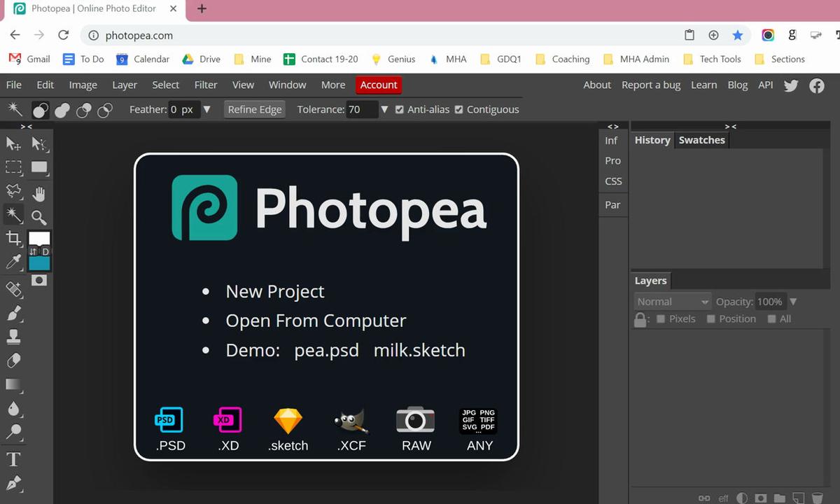
Task: Create new folder in Layers panel
Action: [x=779, y=498]
